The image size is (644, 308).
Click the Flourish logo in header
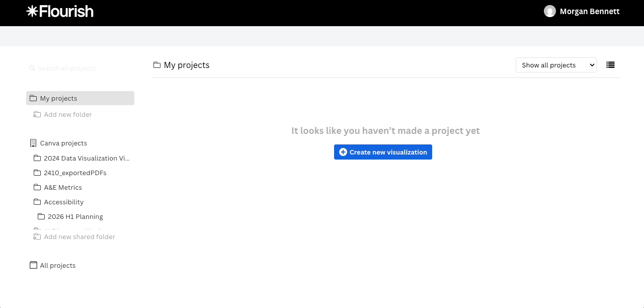(x=60, y=11)
